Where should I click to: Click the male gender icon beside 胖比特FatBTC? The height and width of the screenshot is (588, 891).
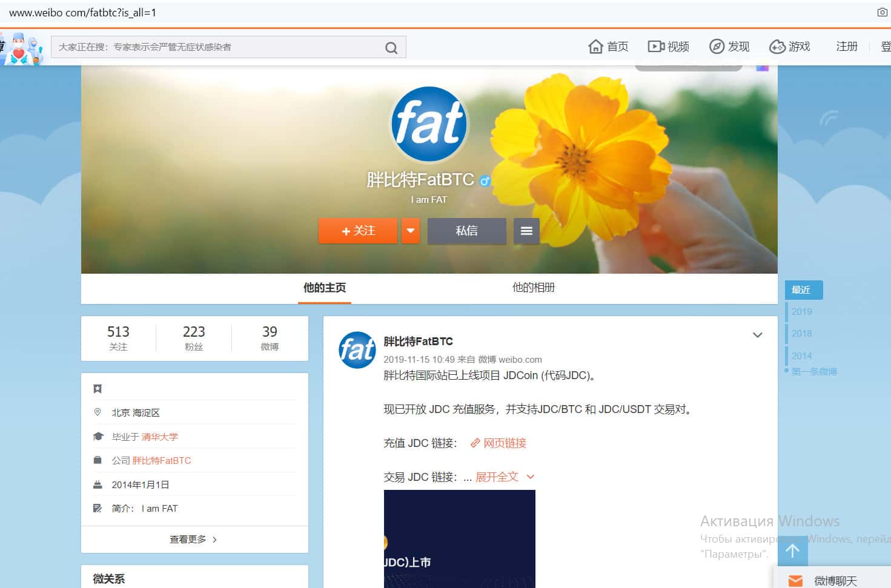click(485, 180)
